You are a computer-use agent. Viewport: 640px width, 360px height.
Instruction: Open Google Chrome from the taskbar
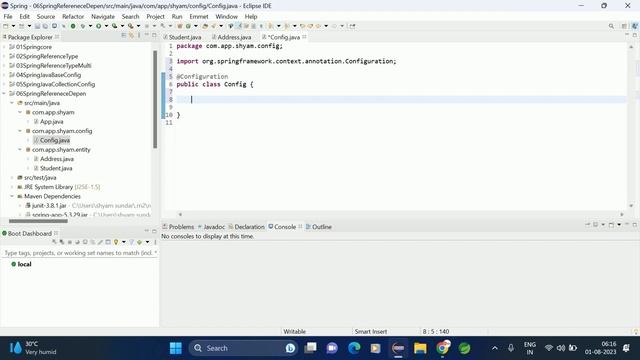point(442,348)
